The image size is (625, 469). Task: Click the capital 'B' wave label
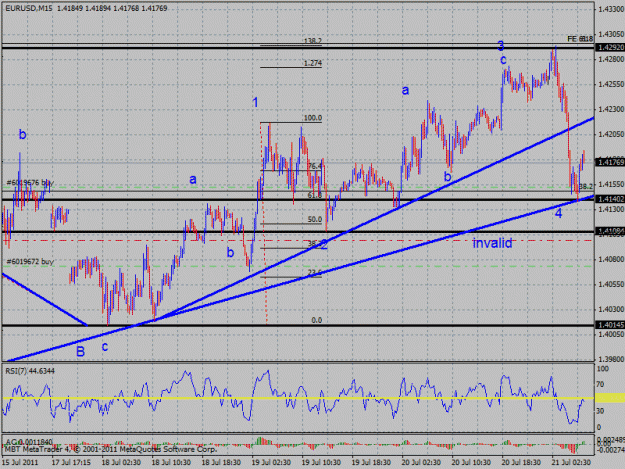point(80,351)
